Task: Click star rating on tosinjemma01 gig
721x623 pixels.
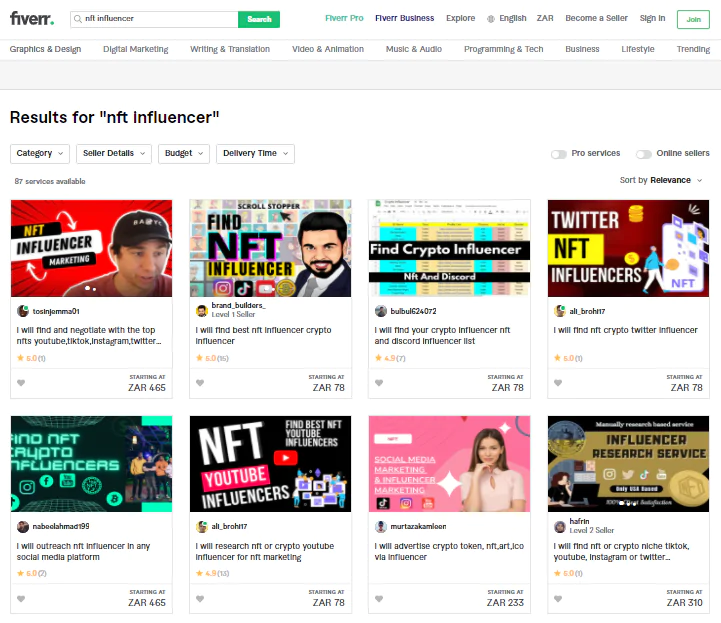Action: click(31, 358)
